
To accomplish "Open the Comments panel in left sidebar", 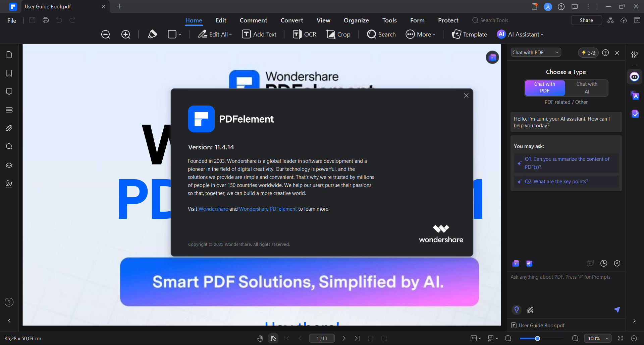I will pyautogui.click(x=9, y=91).
